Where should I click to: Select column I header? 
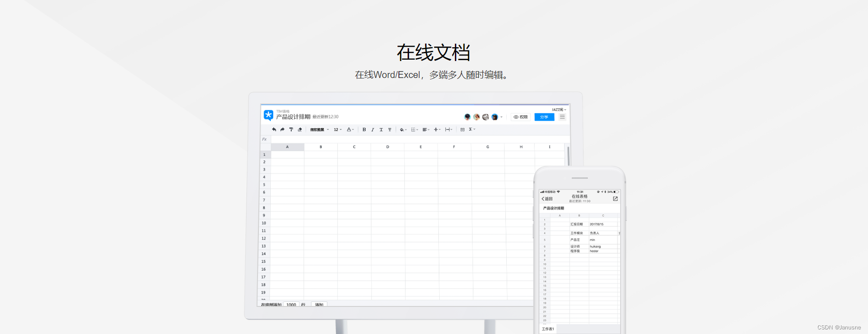click(x=549, y=147)
